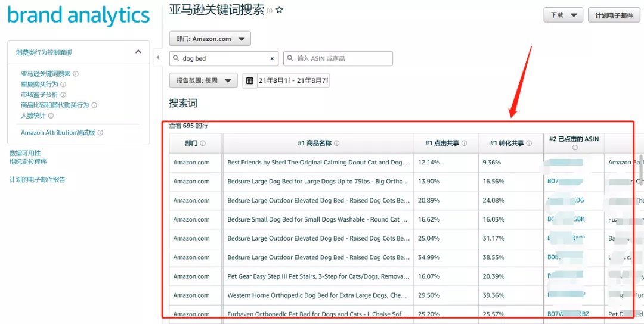Click info icon beside 人数统计

tap(51, 116)
